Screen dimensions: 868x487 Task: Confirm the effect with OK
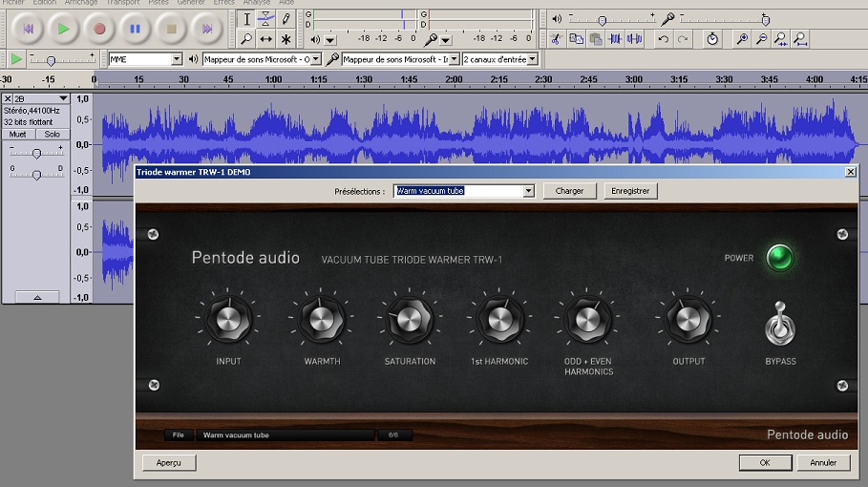point(765,462)
